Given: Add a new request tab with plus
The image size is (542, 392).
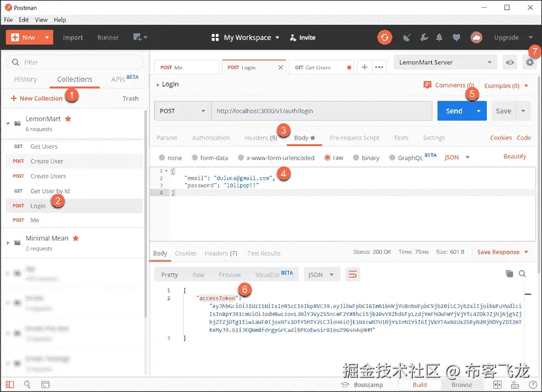Looking at the screenshot, I should [x=364, y=67].
